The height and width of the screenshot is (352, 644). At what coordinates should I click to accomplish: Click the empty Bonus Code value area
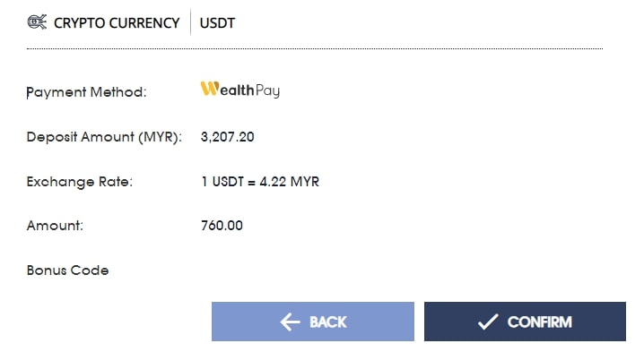click(x=402, y=270)
